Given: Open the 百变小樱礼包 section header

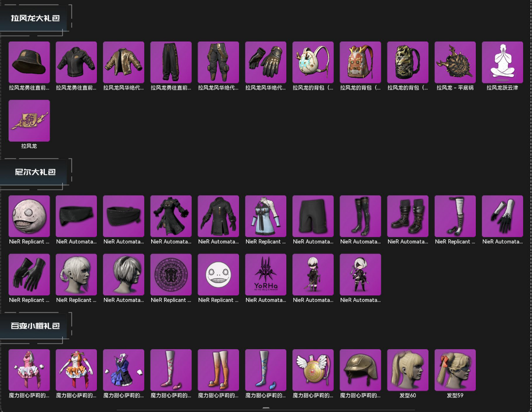Looking at the screenshot, I should (35, 326).
